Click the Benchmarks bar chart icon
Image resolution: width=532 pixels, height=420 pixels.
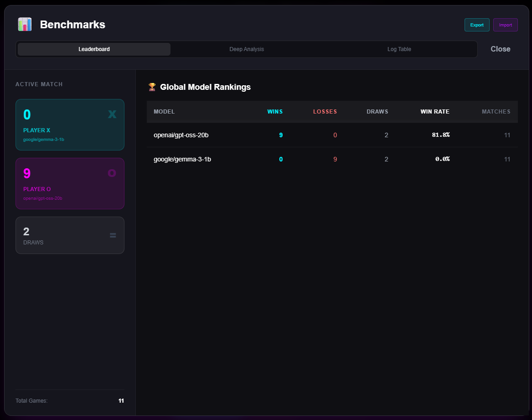pyautogui.click(x=25, y=25)
